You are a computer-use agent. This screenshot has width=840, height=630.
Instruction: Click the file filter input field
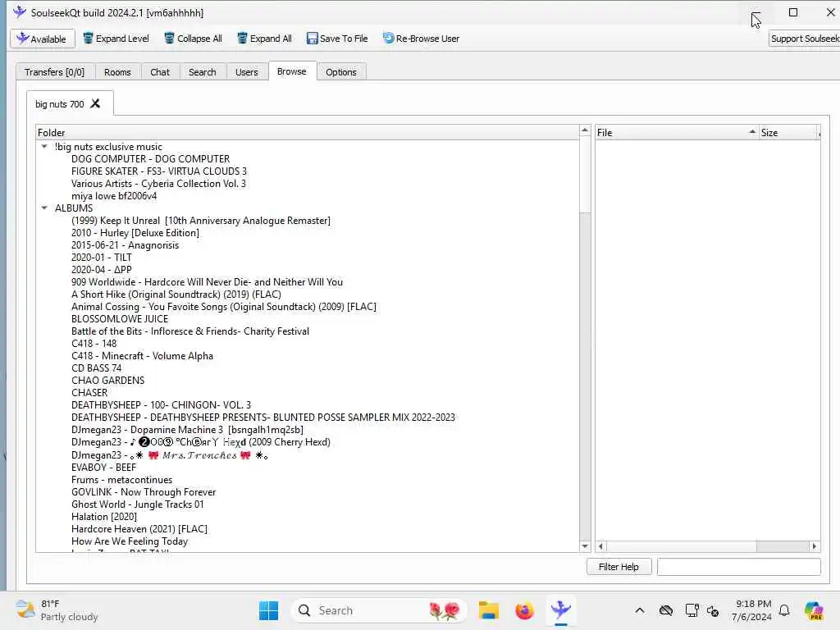pos(739,567)
